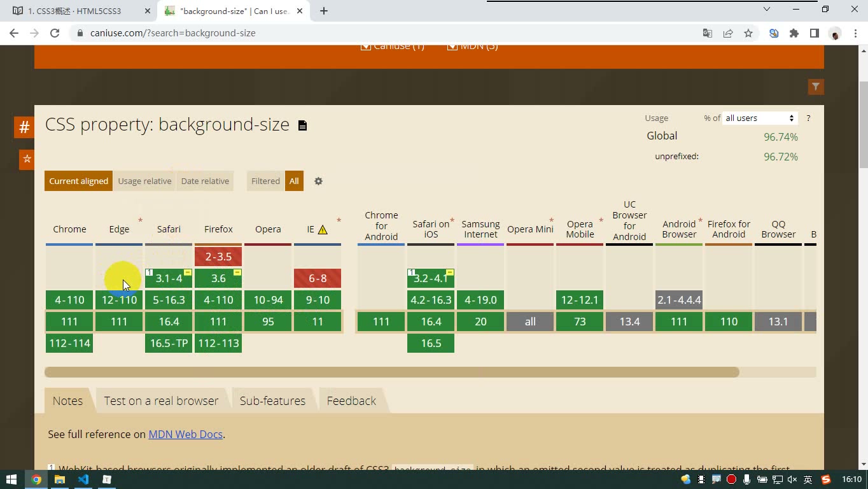Click the filter funnel icon
The height and width of the screenshot is (489, 868).
pos(816,87)
